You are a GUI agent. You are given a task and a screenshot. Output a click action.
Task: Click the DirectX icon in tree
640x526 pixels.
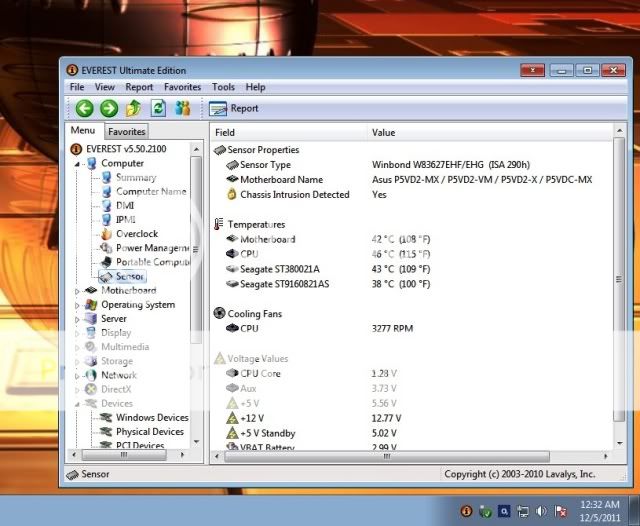coord(91,389)
